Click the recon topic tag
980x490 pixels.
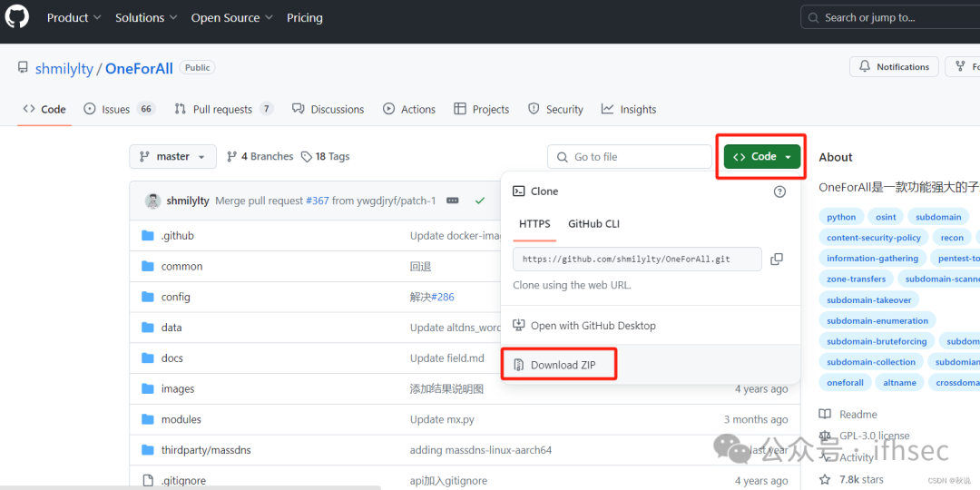(x=952, y=238)
